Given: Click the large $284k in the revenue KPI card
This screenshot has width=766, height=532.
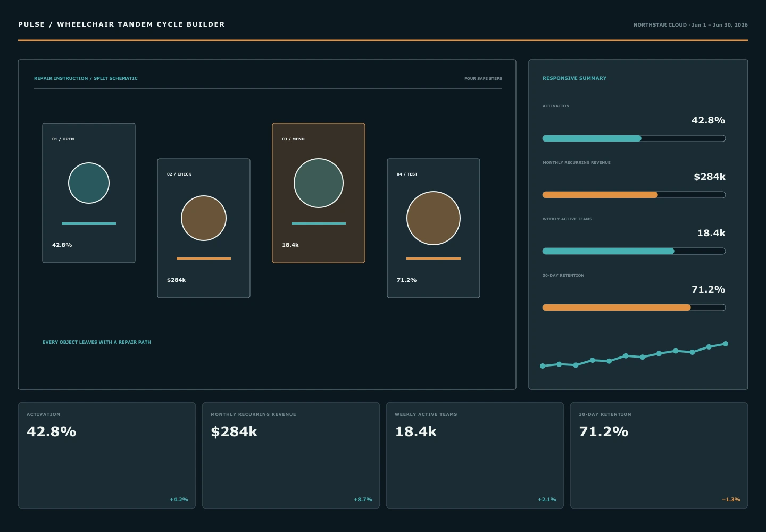Looking at the screenshot, I should click(234, 432).
